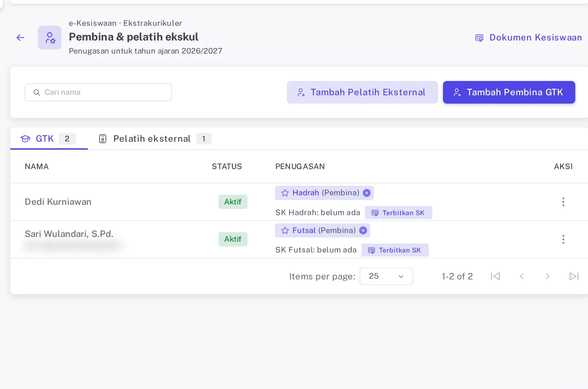Click Tambah Pembina GTK button
Viewport: 588px width, 389px height.
click(509, 92)
